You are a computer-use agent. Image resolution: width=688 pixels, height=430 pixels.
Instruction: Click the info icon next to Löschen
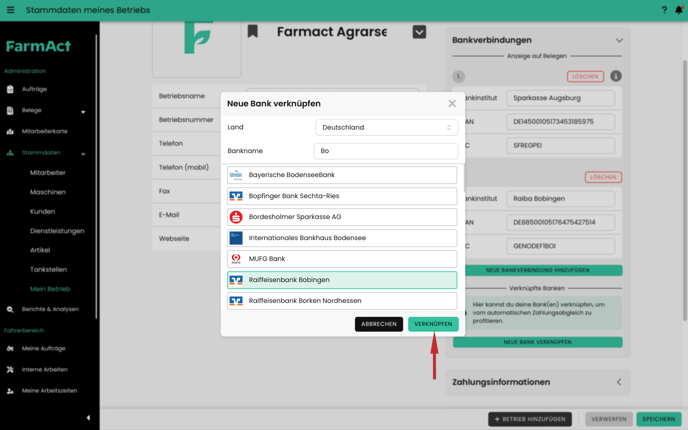pyautogui.click(x=616, y=76)
